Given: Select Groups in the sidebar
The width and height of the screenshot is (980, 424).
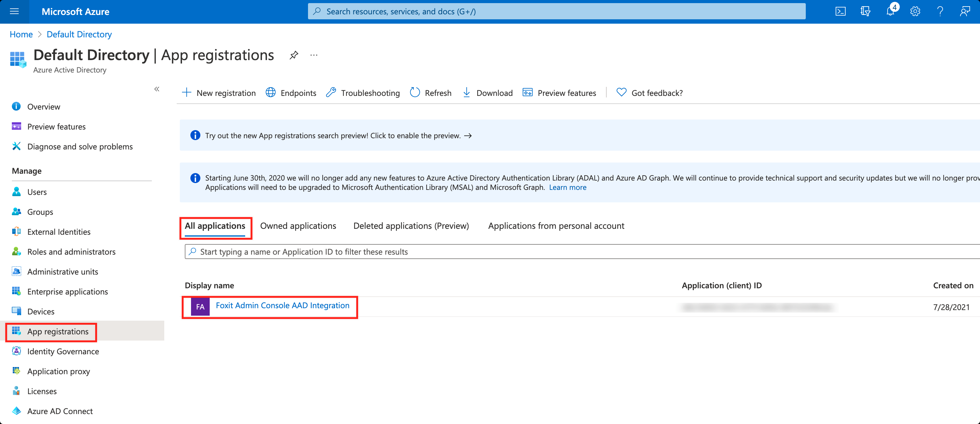Looking at the screenshot, I should (40, 212).
